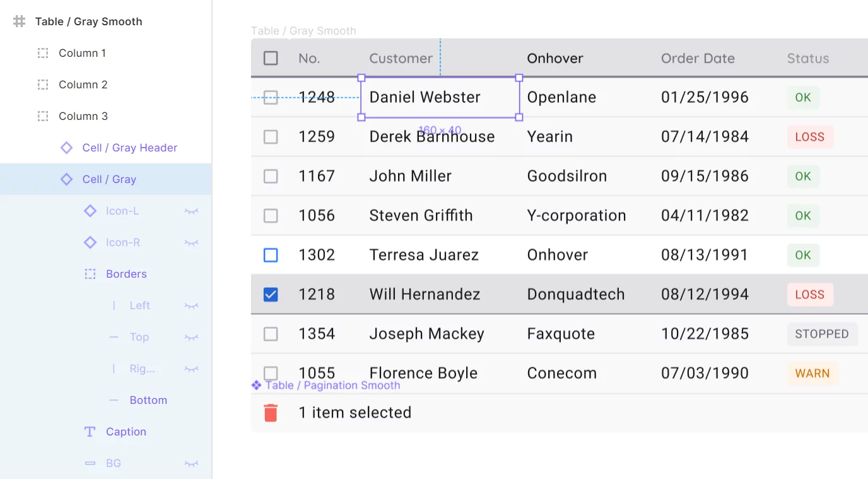Click the 1 item selected text
868x479 pixels.
(x=355, y=412)
